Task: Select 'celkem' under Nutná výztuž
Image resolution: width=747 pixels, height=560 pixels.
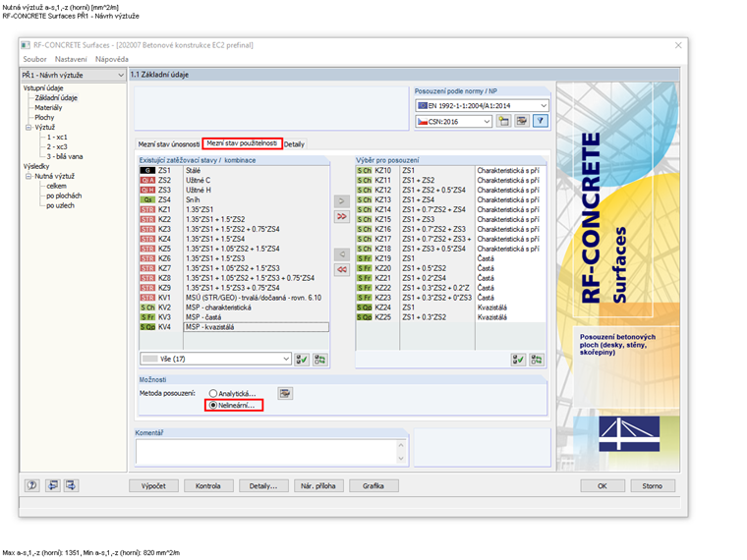Action: 56,187
